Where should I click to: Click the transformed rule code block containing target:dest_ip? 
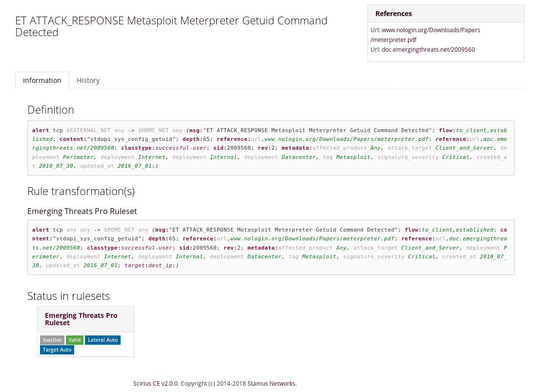(271, 248)
